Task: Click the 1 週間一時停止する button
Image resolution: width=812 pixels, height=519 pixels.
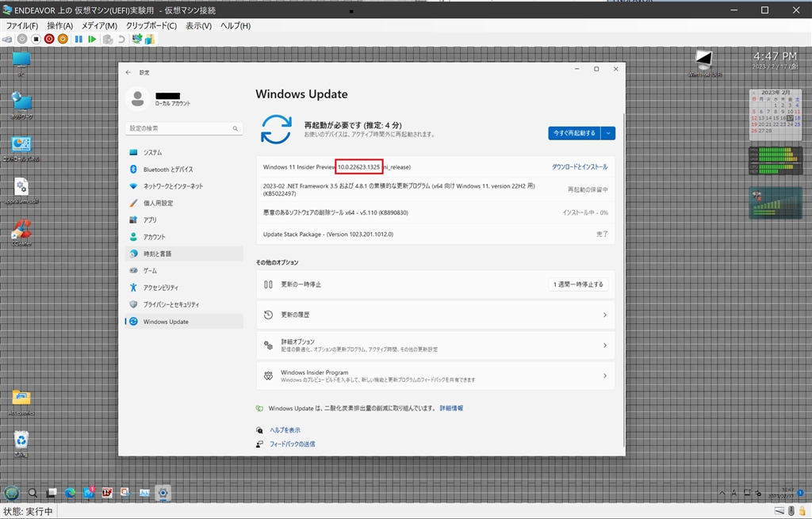Action: tap(578, 284)
